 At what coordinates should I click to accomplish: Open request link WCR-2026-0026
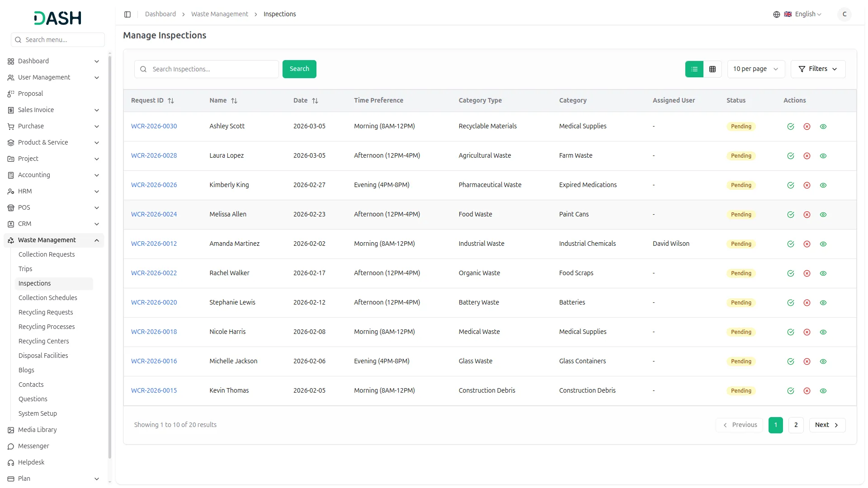pyautogui.click(x=154, y=185)
